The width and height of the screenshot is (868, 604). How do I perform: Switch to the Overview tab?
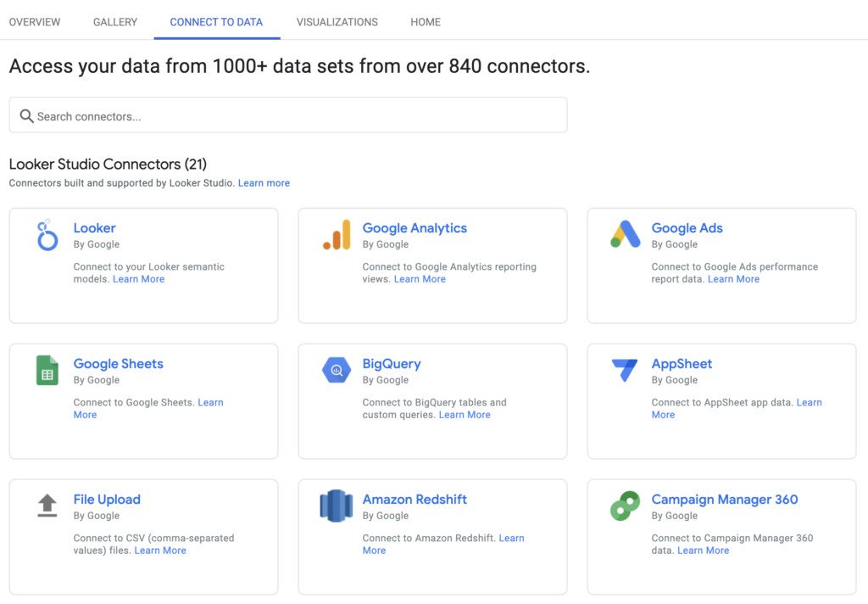click(34, 22)
